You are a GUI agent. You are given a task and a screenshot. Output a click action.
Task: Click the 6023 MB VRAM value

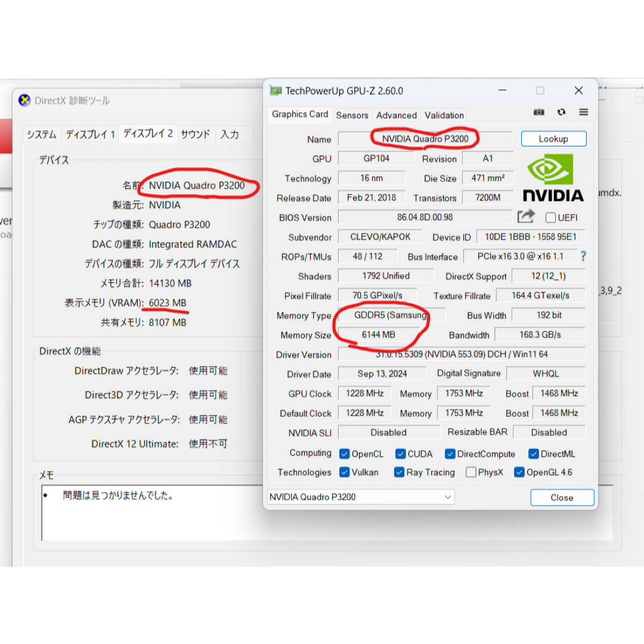pyautogui.click(x=168, y=303)
